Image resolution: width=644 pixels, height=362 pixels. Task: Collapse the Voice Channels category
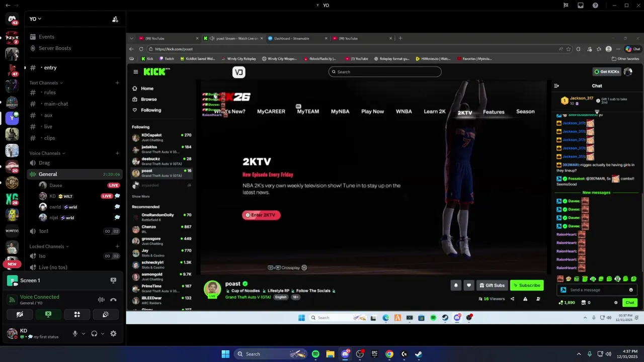47,153
